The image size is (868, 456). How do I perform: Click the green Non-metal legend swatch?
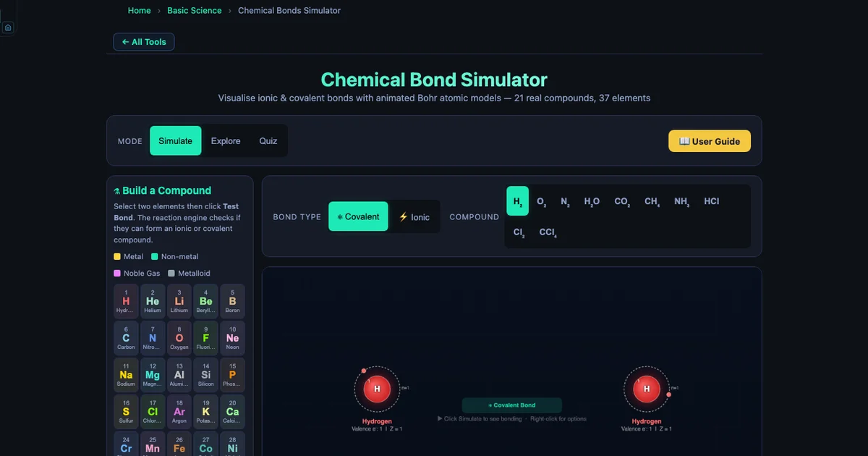155,256
